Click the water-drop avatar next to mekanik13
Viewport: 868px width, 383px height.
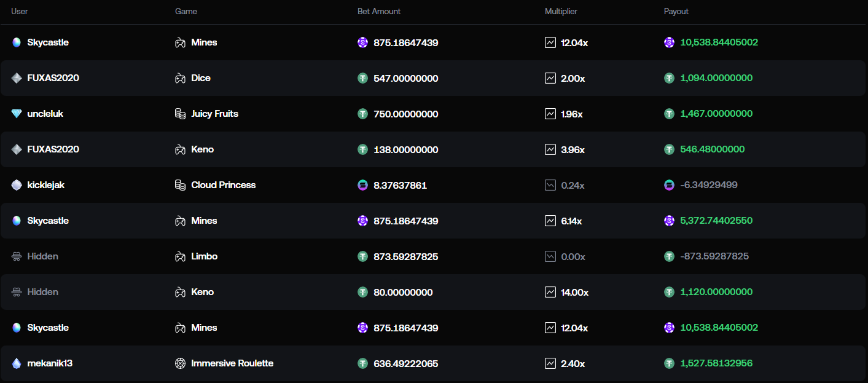(17, 363)
